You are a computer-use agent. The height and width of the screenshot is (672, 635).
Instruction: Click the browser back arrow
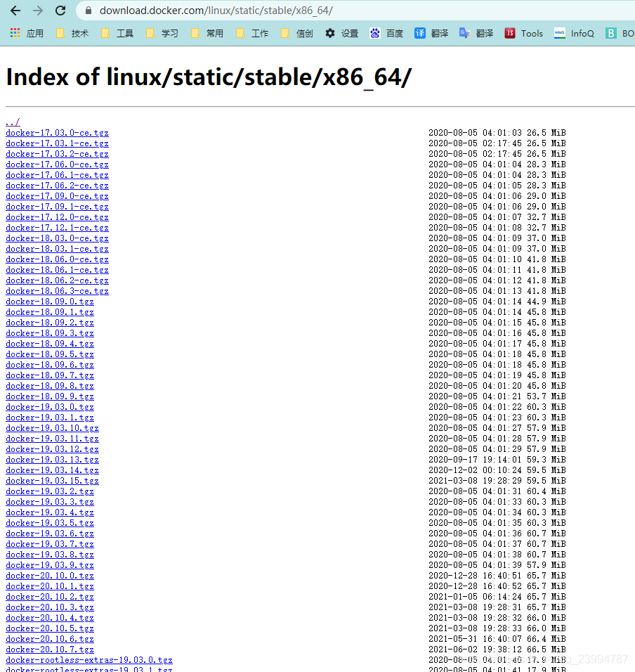[15, 11]
